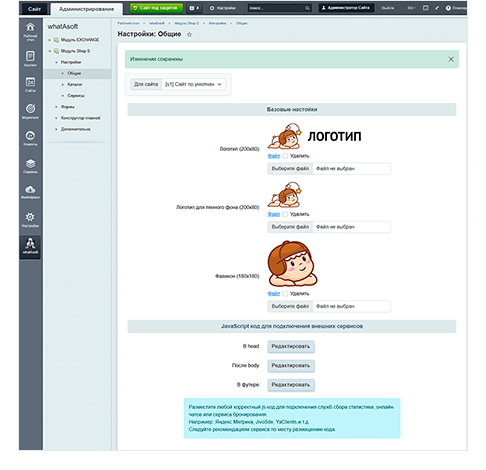Screen dimensions: 486x470
Task: Click Редактировать button for В head
Action: coord(291,346)
